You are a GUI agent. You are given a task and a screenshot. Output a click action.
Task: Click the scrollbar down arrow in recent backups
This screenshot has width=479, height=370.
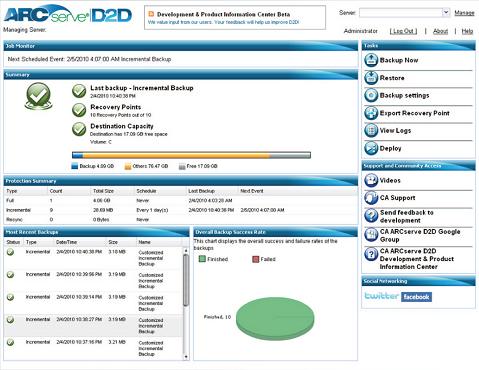[186, 357]
